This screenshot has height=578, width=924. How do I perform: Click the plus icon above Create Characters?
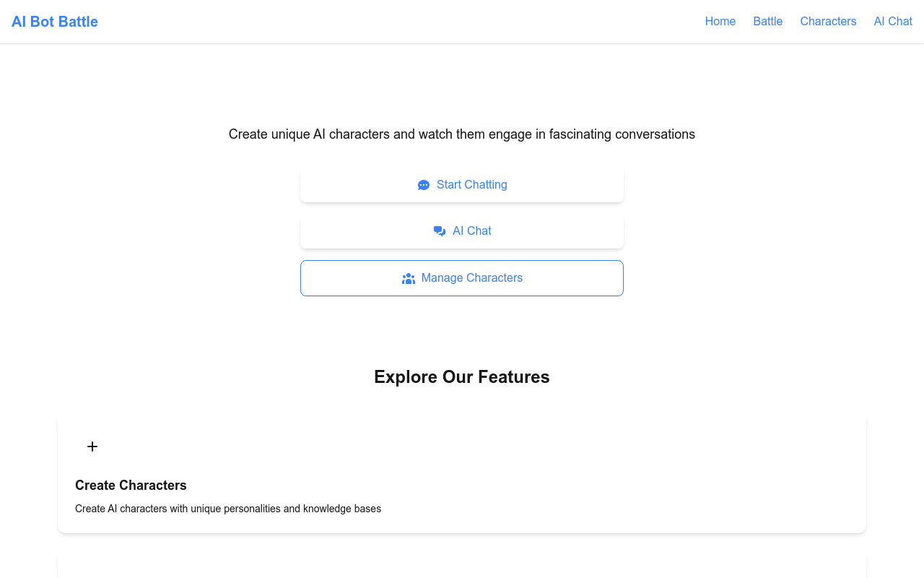(x=92, y=447)
